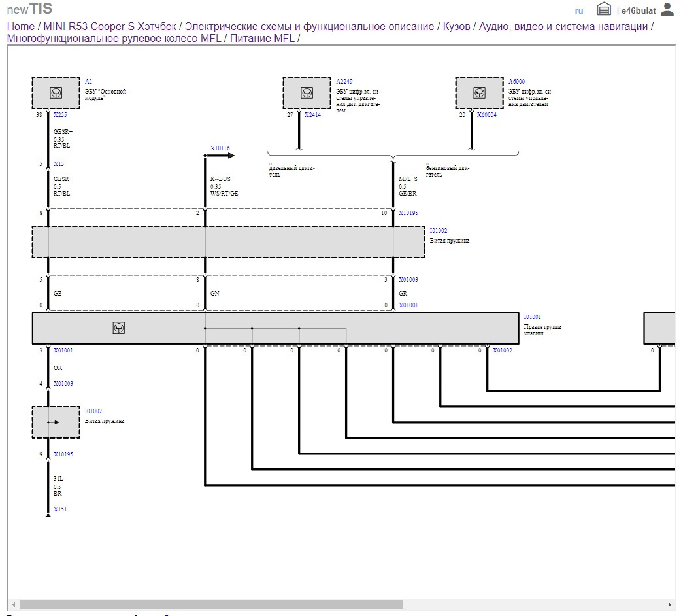Click the A2249 component label
The height and width of the screenshot is (616, 681).
click(344, 82)
